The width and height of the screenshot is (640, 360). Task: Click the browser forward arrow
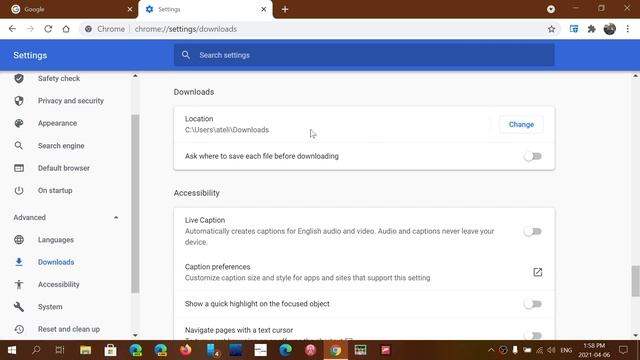click(30, 29)
